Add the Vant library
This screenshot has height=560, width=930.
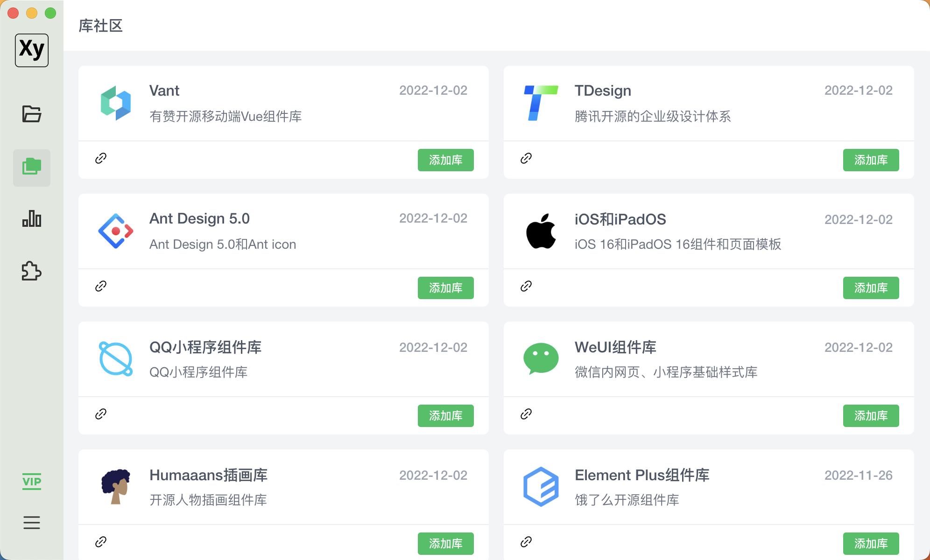pyautogui.click(x=445, y=160)
